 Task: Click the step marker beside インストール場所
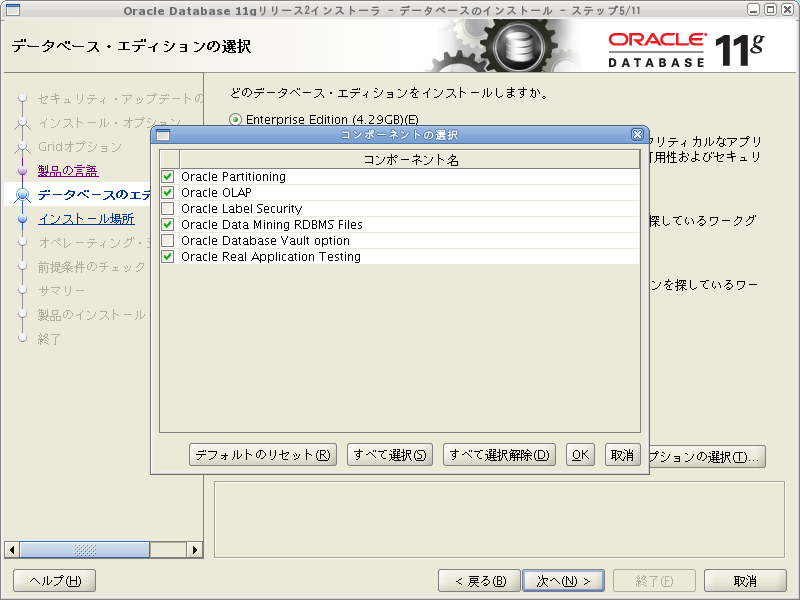(22, 219)
